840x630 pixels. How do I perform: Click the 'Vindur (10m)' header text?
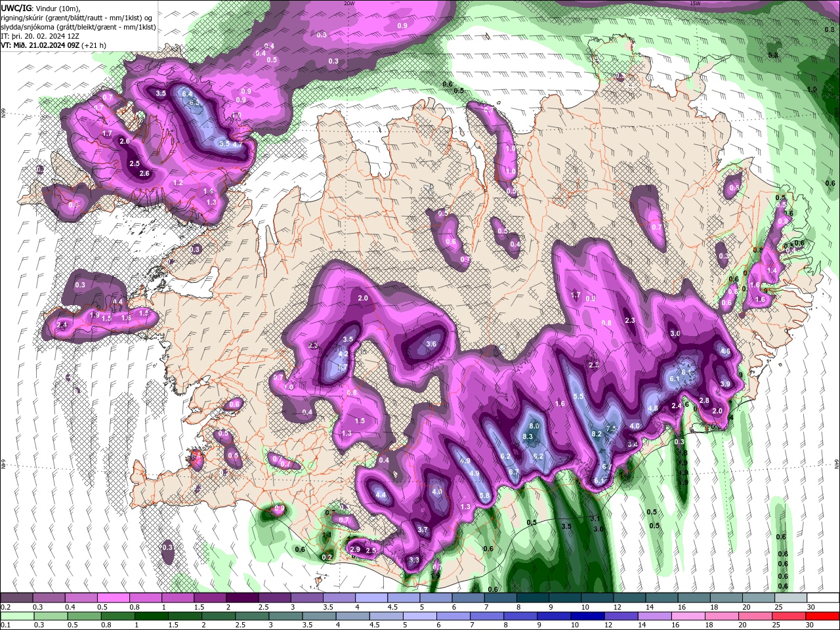click(56, 8)
